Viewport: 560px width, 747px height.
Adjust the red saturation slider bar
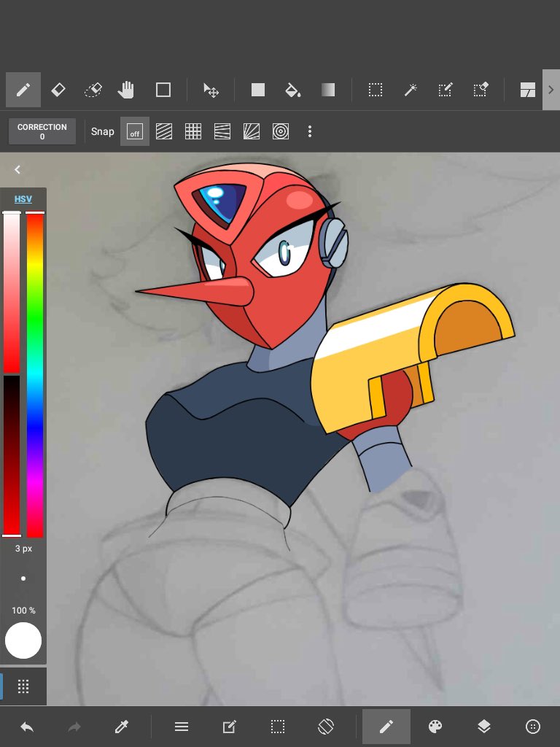[x=12, y=293]
